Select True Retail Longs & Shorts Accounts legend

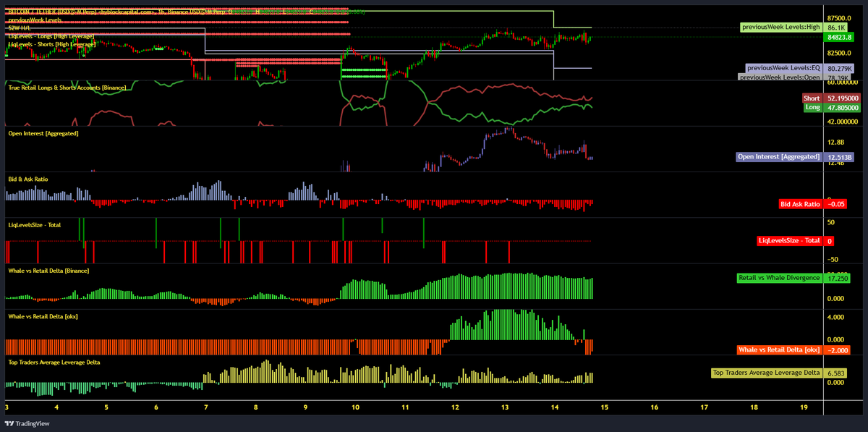(67, 88)
